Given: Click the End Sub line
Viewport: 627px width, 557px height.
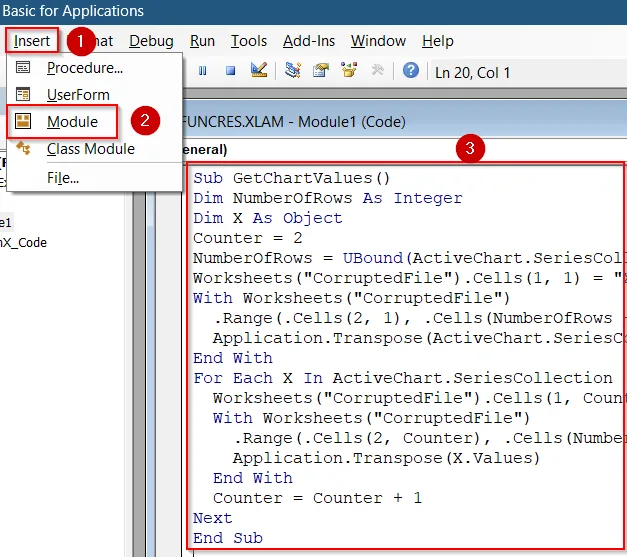Looking at the screenshot, I should [x=228, y=538].
